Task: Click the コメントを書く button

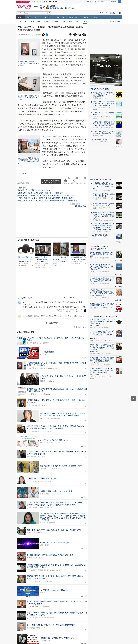Action: [69, 298]
